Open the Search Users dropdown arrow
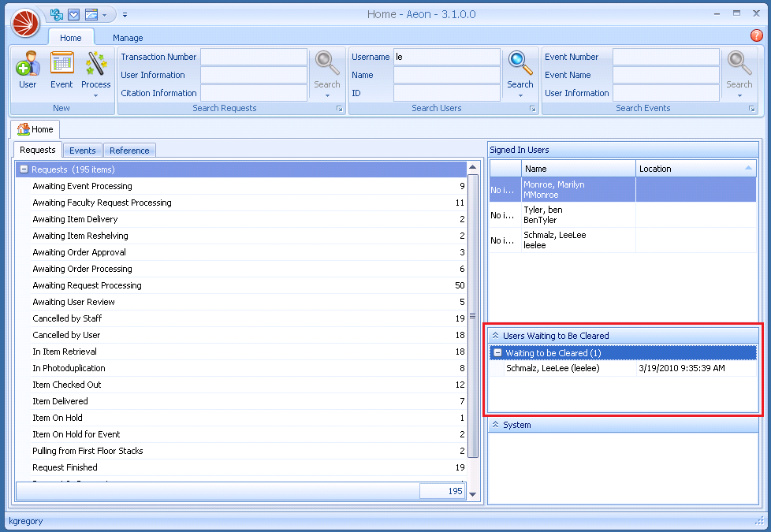The height and width of the screenshot is (532, 771). coord(520,96)
